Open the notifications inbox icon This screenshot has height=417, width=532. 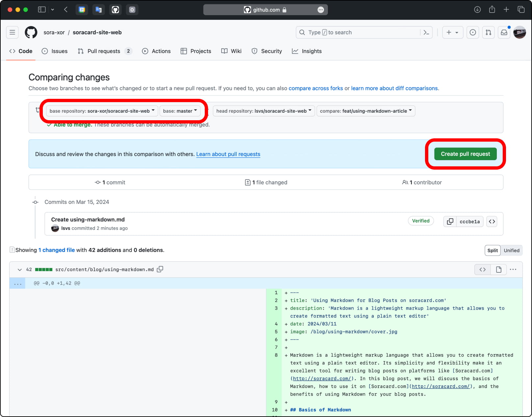(x=504, y=32)
